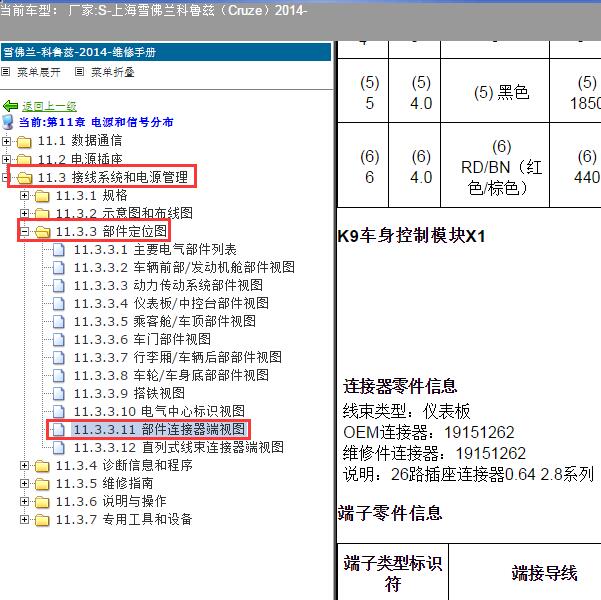Click folder icon of 11.3.4 诊断信息和程序
601x600 pixels.
[x=42, y=466]
